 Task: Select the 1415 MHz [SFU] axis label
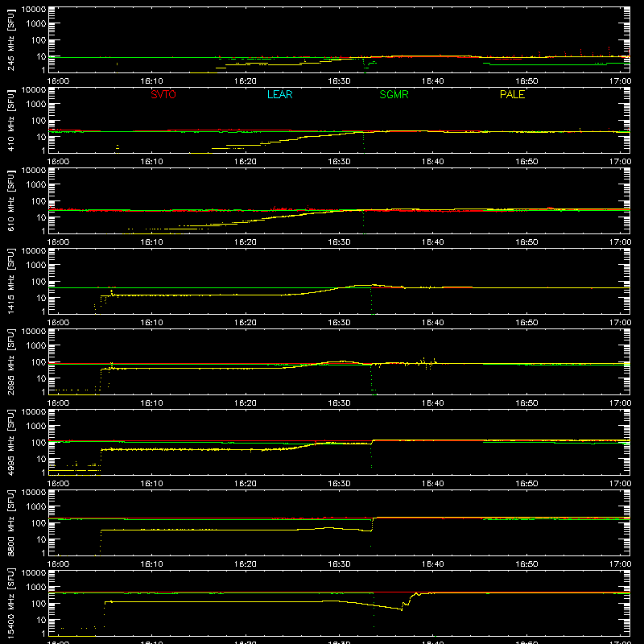[11, 281]
